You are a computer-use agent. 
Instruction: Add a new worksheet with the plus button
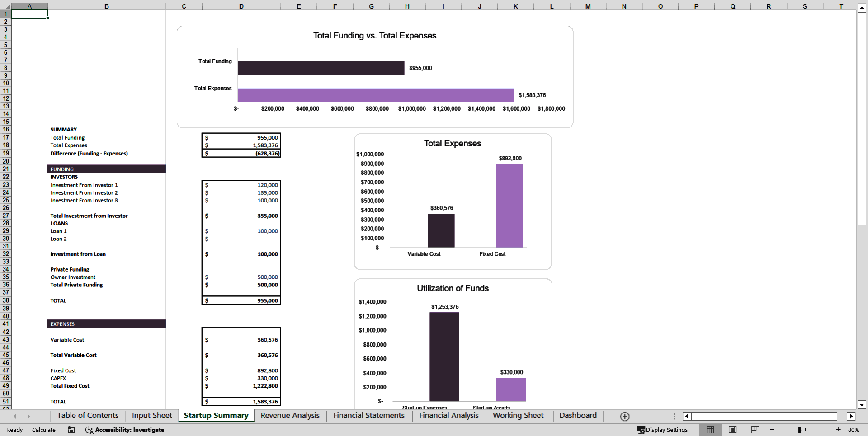click(625, 416)
